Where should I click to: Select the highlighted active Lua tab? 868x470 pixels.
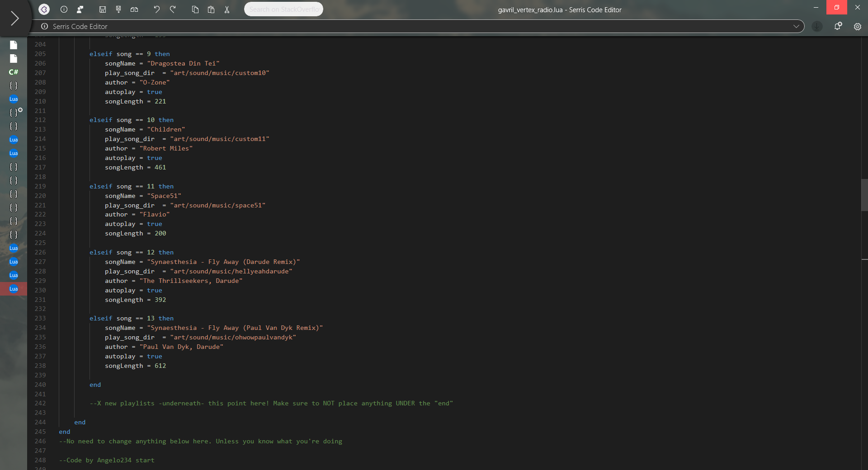14,289
